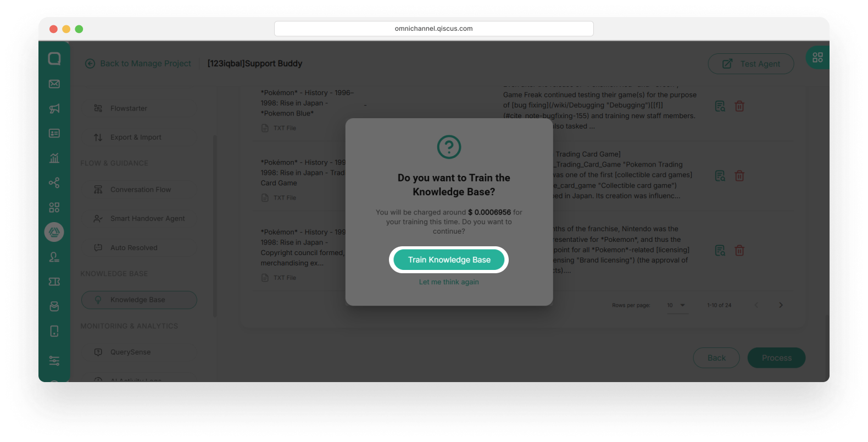The width and height of the screenshot is (868, 442).
Task: Open the analytics chart icon in sidebar
Action: click(x=54, y=158)
